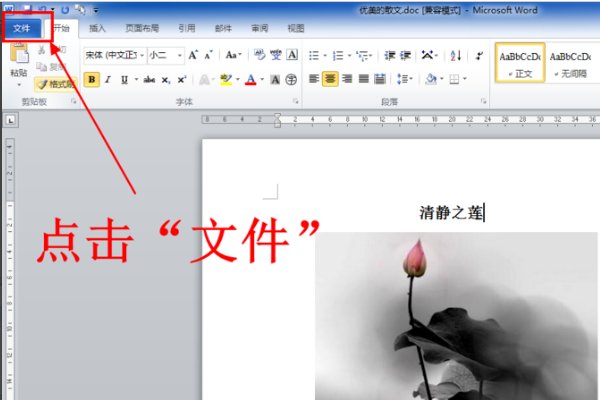
Task: Open the font color dropdown arrow
Action: tap(262, 80)
